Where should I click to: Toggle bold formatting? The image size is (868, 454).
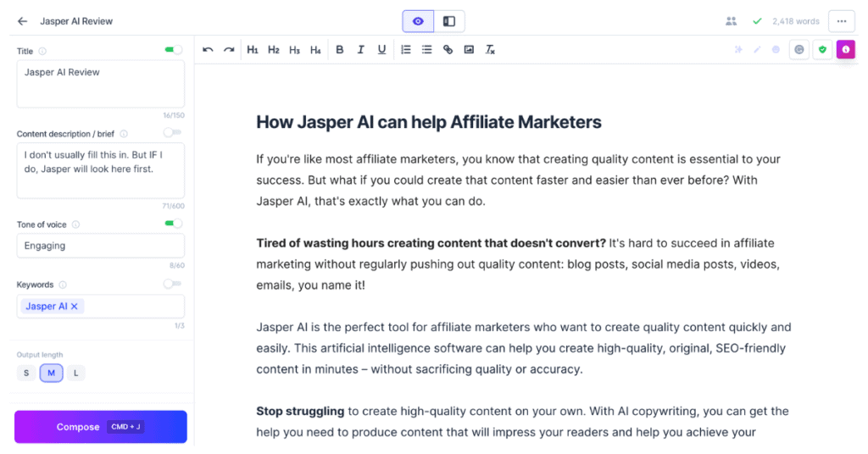tap(340, 50)
